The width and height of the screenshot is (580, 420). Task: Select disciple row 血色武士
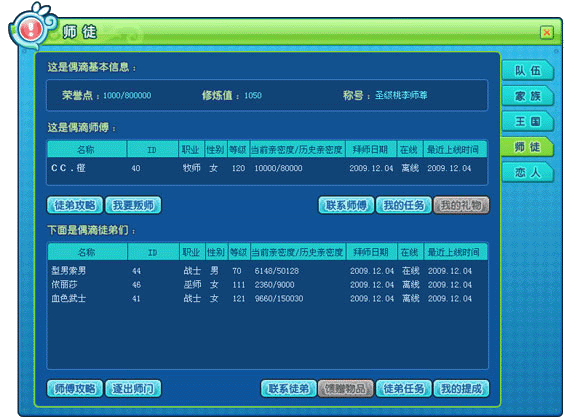click(267, 298)
